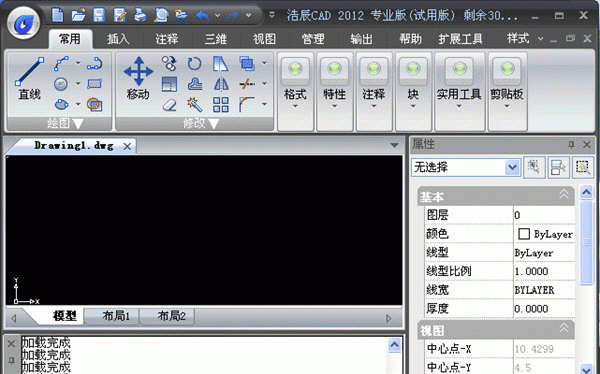The height and width of the screenshot is (374, 600).
Task: Switch to the 布局2 layout tab
Action: [x=171, y=316]
